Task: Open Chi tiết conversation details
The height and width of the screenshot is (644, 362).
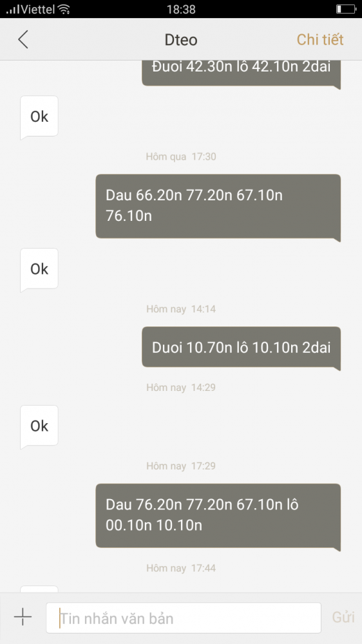Action: point(320,40)
